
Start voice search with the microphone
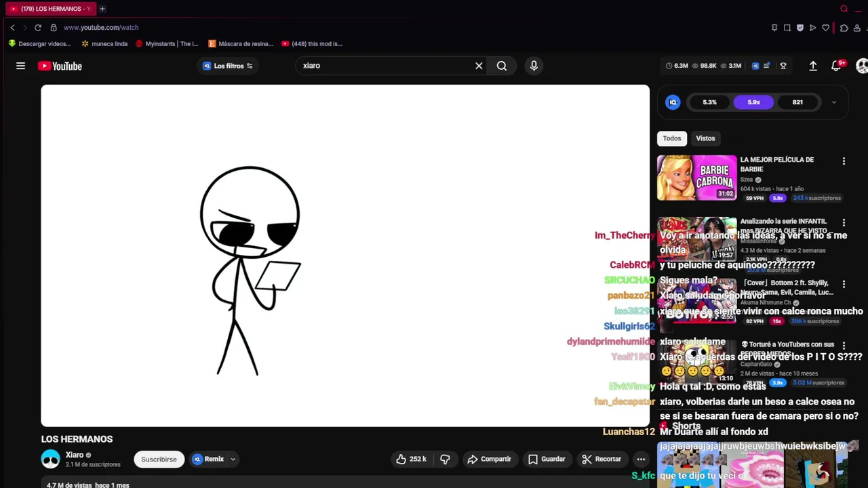pos(534,66)
